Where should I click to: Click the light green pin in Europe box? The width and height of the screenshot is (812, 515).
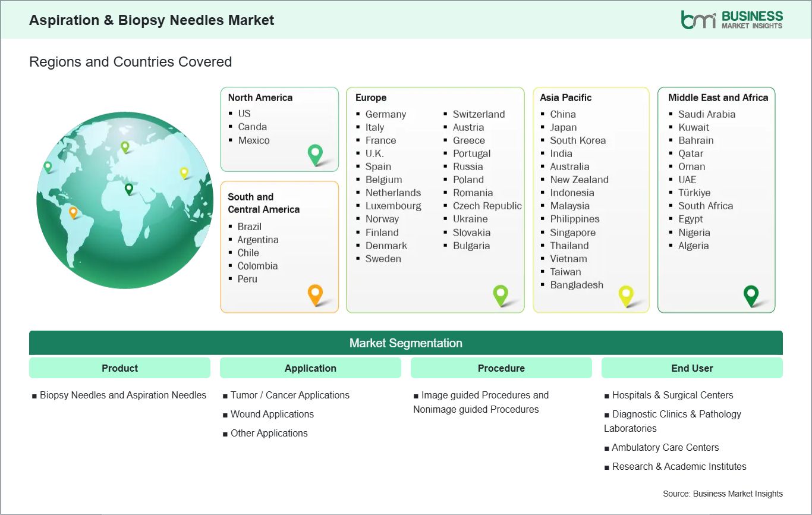[501, 294]
